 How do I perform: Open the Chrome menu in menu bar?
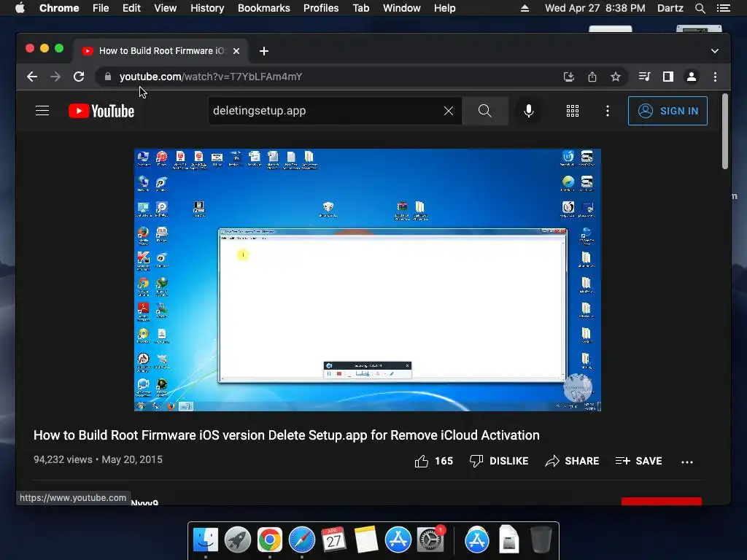click(59, 8)
